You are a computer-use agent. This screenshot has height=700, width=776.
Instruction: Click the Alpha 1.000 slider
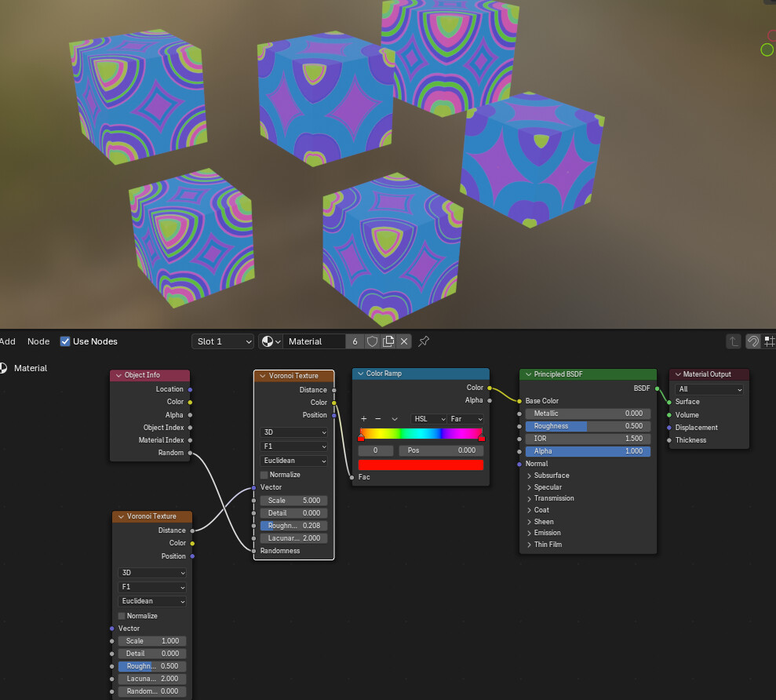tap(588, 451)
